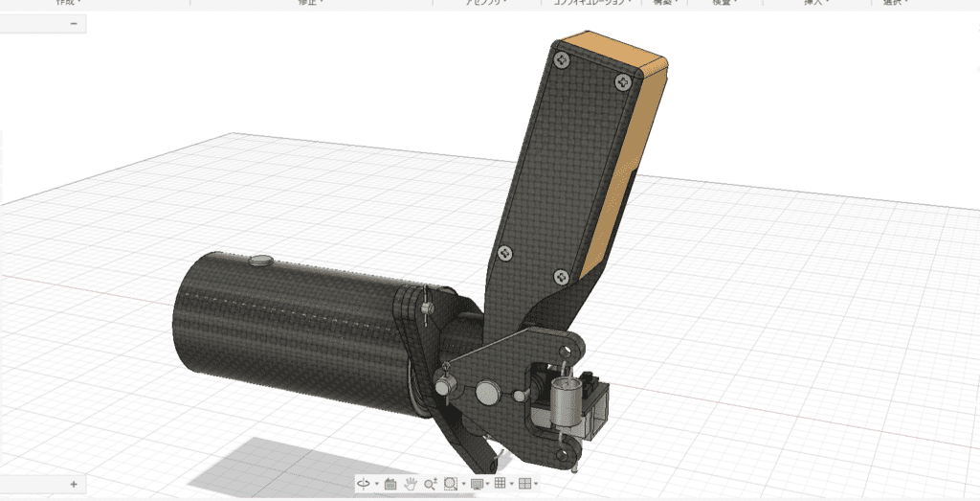Open the 挿入 (Insert) menu

click(816, 3)
